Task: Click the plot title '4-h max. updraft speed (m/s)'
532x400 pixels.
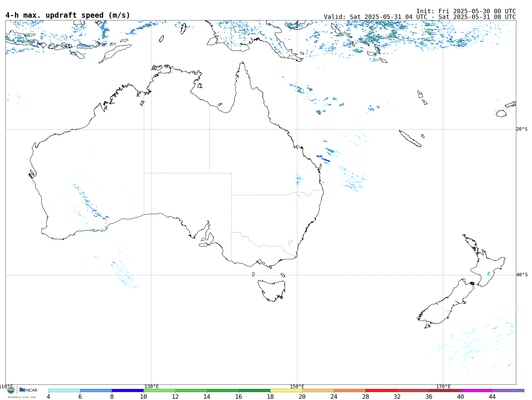Action: tap(68, 15)
